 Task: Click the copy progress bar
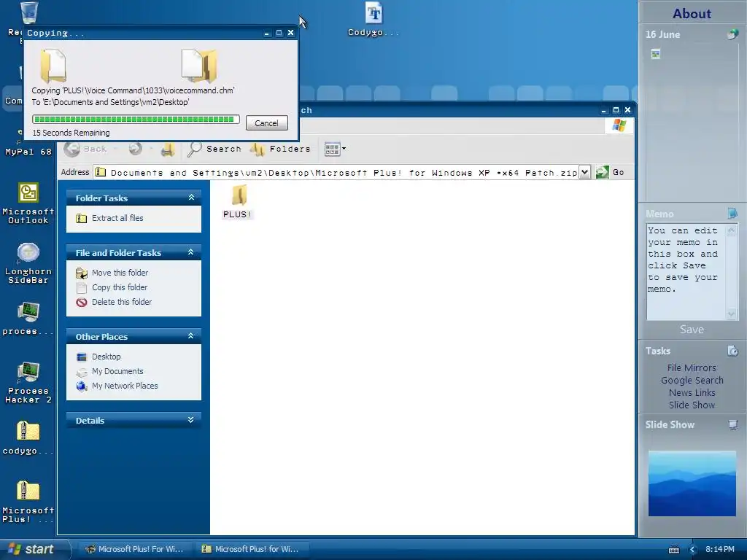pyautogui.click(x=136, y=119)
